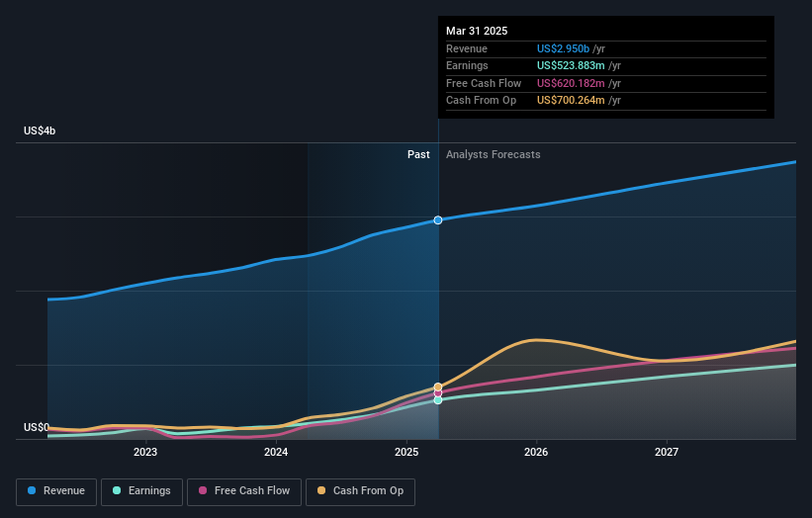Select the 2026 x-axis label
Image resolution: width=812 pixels, height=518 pixels.
536,453
